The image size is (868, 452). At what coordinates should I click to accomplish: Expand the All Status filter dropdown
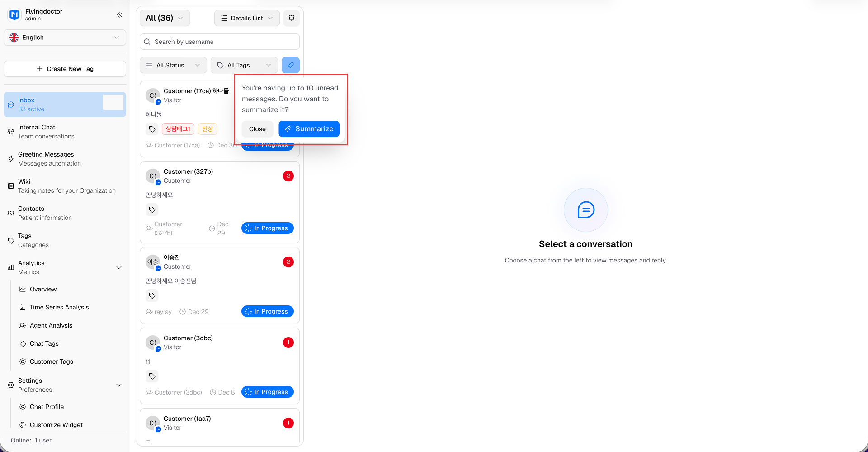point(173,65)
